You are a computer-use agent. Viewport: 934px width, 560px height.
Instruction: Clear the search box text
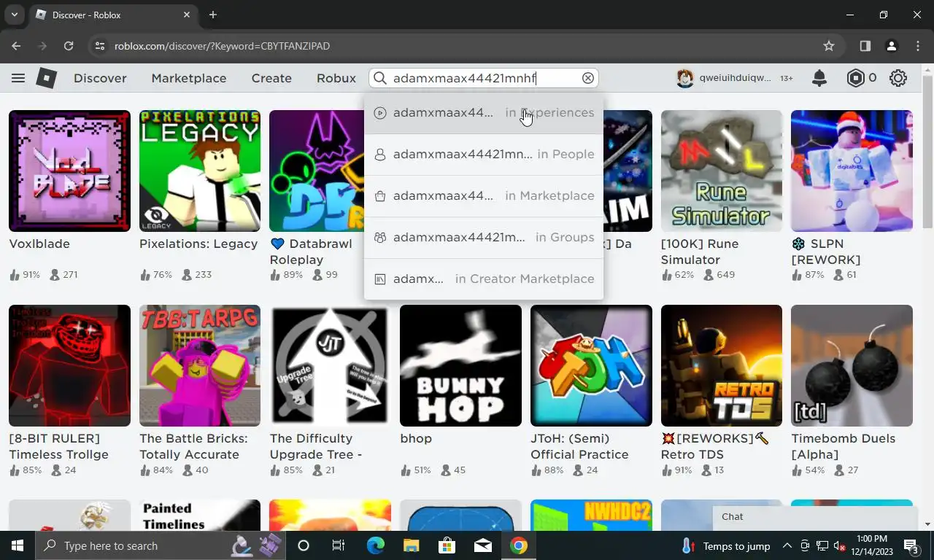588,78
